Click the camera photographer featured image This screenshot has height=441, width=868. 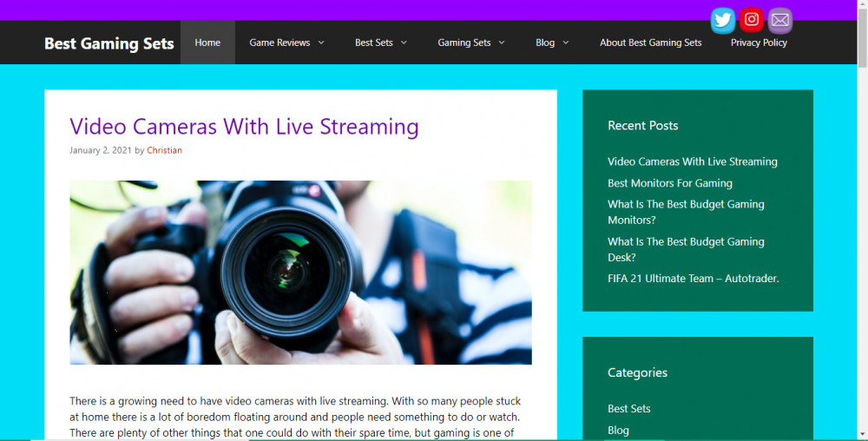point(300,272)
